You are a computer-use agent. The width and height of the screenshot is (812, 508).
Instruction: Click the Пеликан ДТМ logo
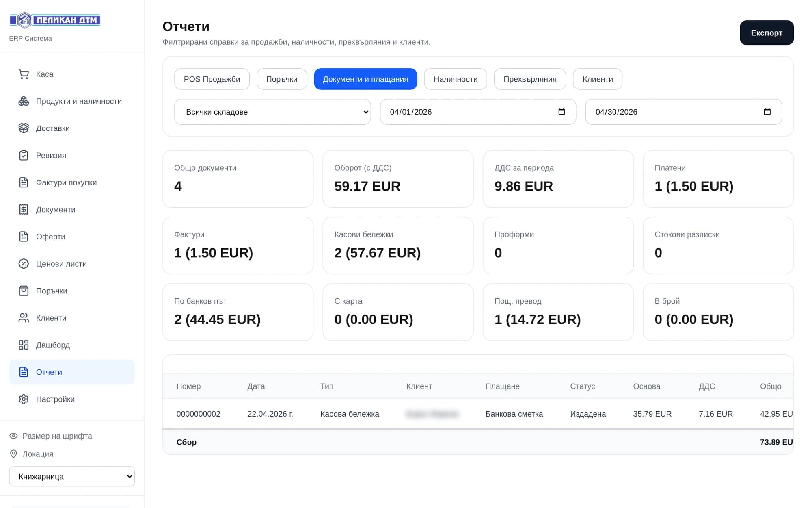(55, 20)
